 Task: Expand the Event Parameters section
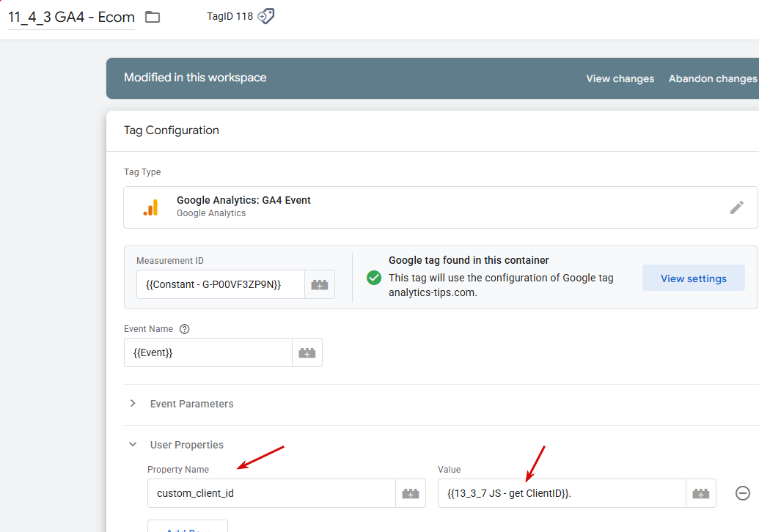(x=133, y=403)
